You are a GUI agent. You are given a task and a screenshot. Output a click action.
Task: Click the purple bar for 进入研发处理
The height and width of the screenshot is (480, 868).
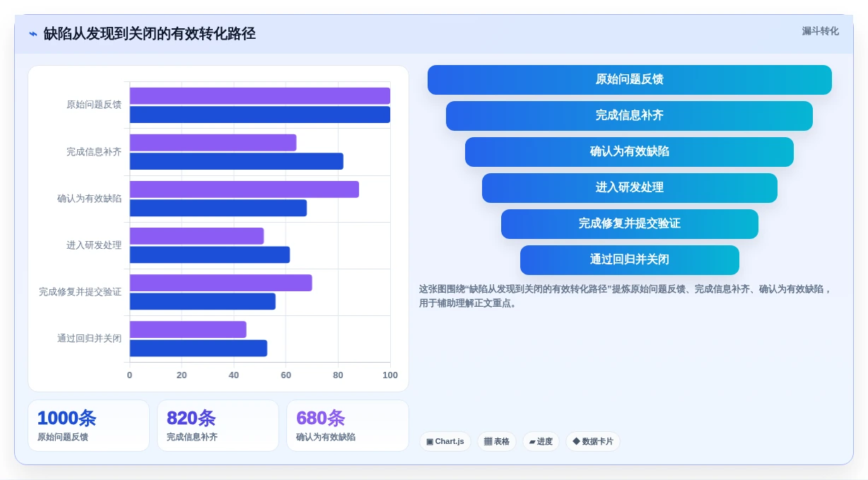[197, 236]
